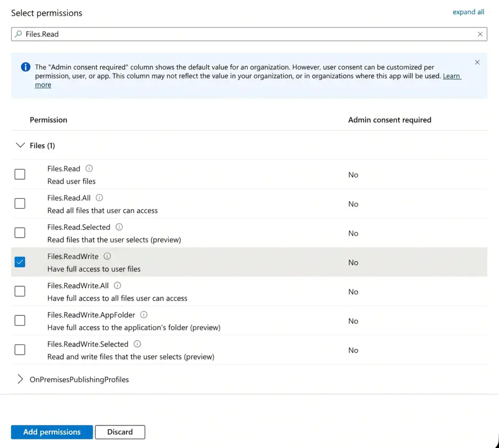This screenshot has width=499, height=448.
Task: Open info tooltip for Files.Read.Selected
Action: click(x=119, y=227)
